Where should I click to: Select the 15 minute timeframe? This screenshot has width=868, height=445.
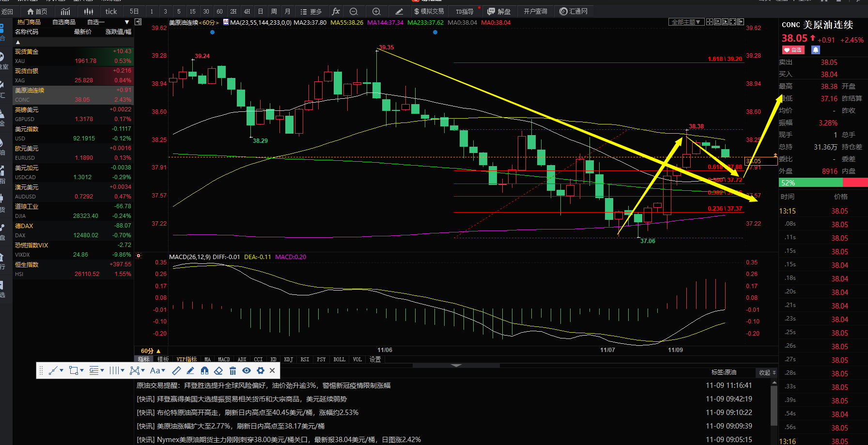[192, 11]
